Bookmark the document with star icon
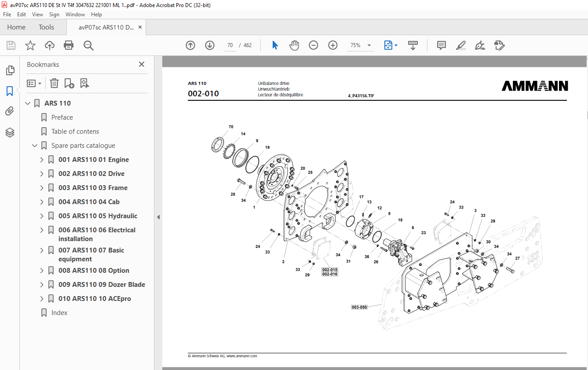The image size is (588, 370). point(30,45)
